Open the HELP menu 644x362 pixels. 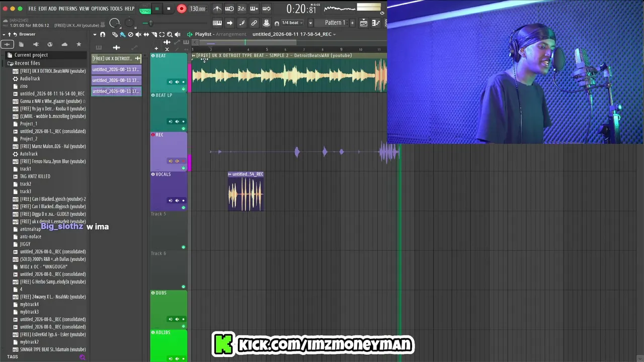click(x=129, y=9)
